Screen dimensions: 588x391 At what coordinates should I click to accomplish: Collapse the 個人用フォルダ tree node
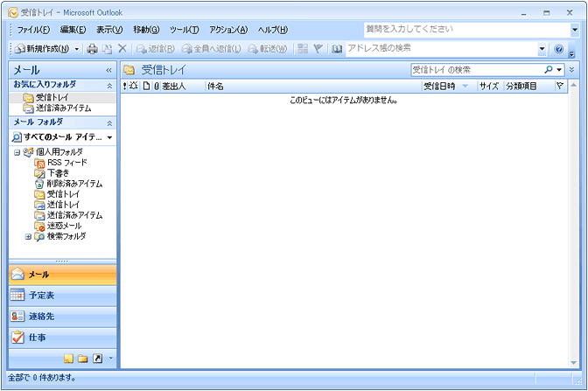(17, 152)
